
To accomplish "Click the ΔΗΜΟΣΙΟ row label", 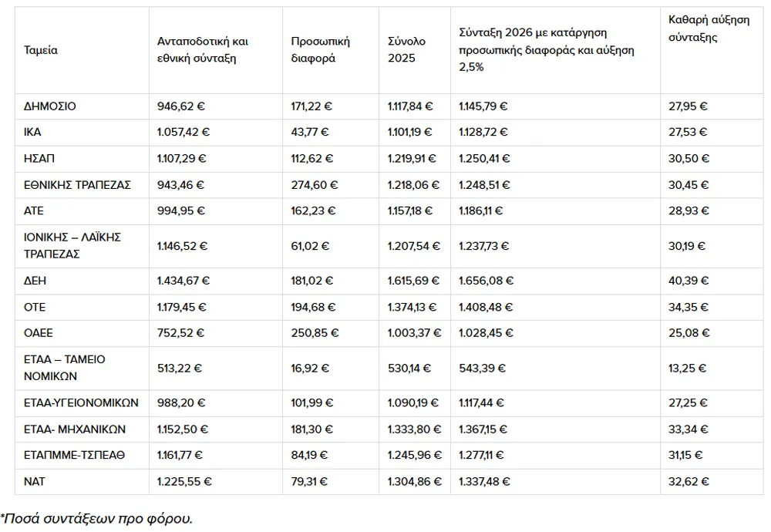I will [x=50, y=106].
